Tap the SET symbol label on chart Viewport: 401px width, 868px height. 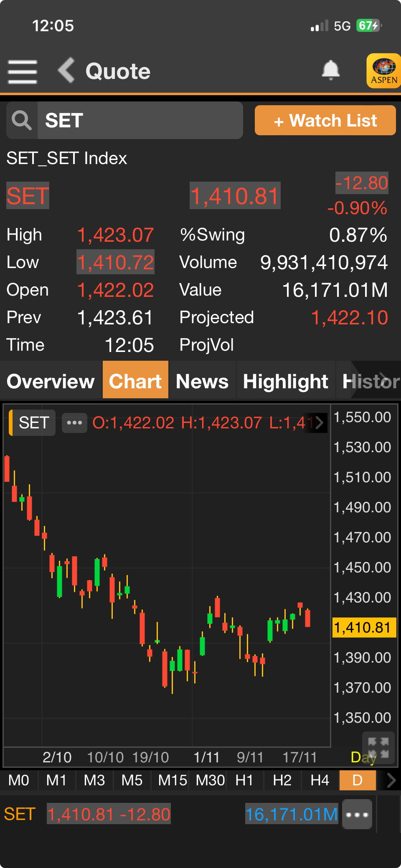pos(33,423)
